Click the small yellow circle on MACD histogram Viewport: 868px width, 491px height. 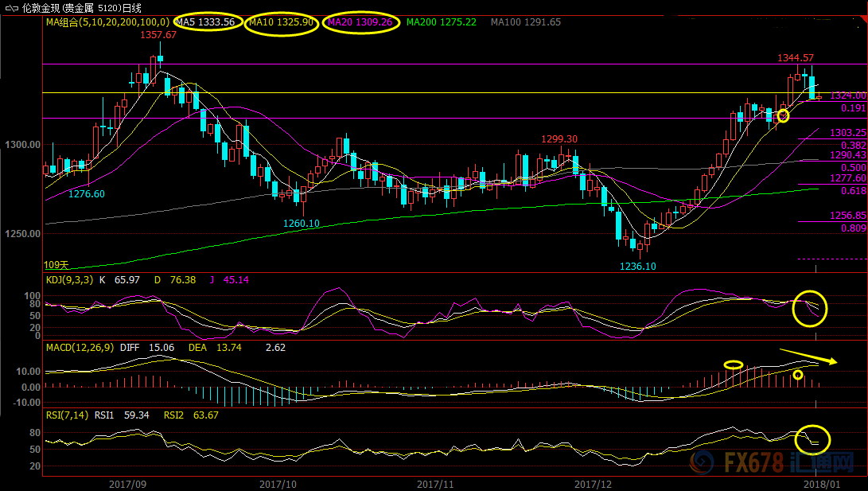coord(798,375)
